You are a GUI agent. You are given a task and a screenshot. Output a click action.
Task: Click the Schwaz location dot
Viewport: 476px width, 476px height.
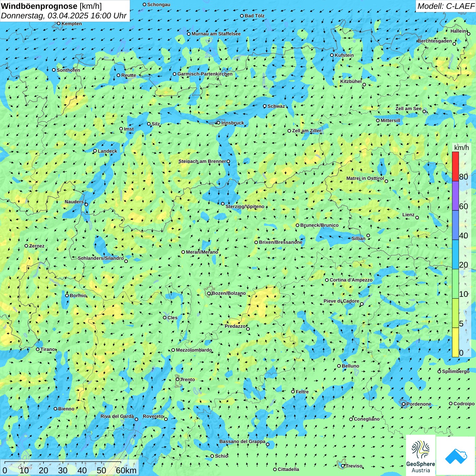pyautogui.click(x=265, y=106)
